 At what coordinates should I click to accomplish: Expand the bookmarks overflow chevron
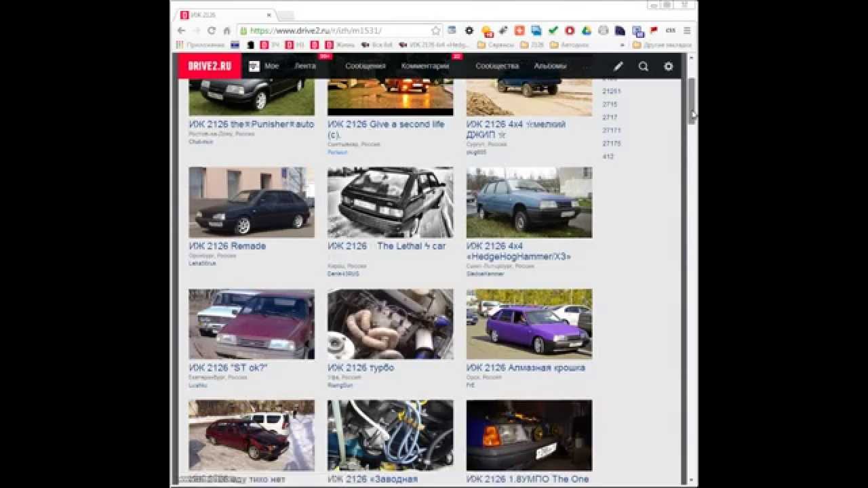pyautogui.click(x=623, y=45)
